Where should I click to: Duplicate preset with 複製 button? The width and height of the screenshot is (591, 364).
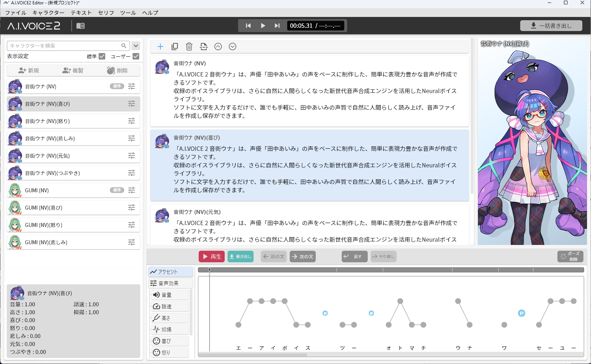pyautogui.click(x=73, y=70)
